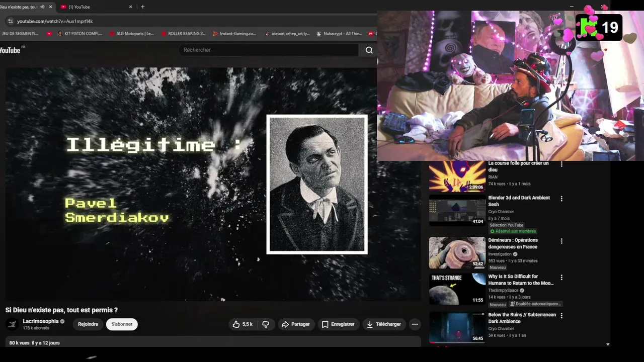The height and width of the screenshot is (362, 644).
Task: Open options menu for 'Below the Ruins' video
Action: pos(561,315)
